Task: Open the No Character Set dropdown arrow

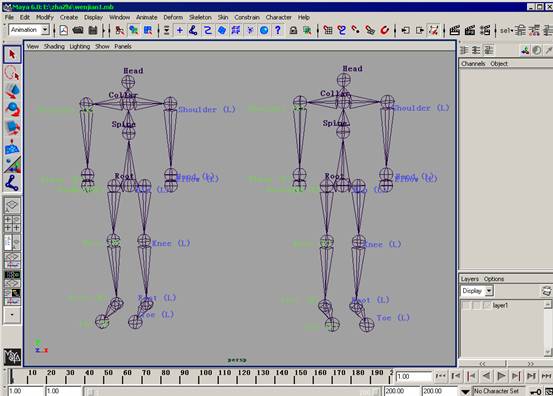Action: point(466,391)
